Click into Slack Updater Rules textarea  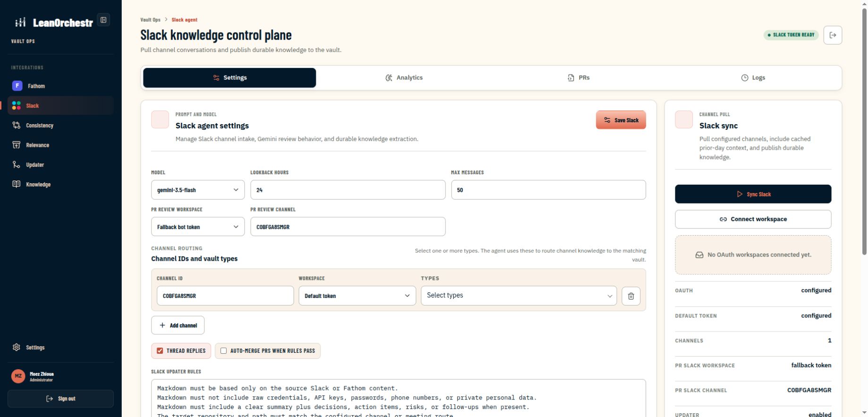(398, 398)
